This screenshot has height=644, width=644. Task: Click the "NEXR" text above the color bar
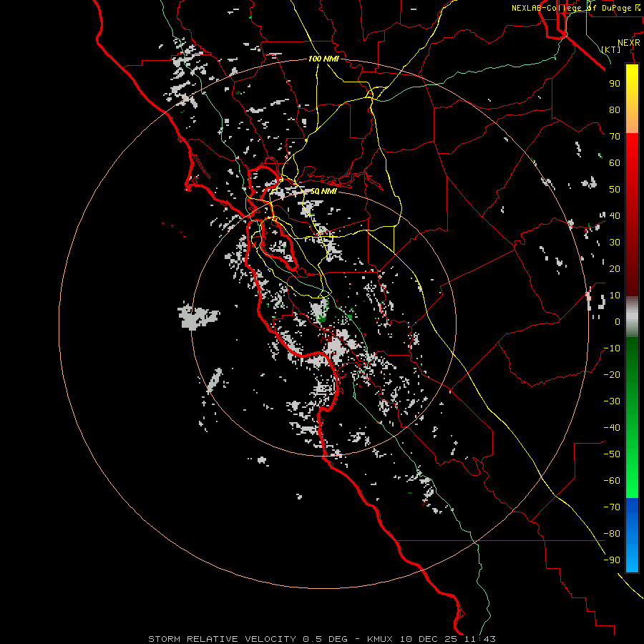[629, 43]
